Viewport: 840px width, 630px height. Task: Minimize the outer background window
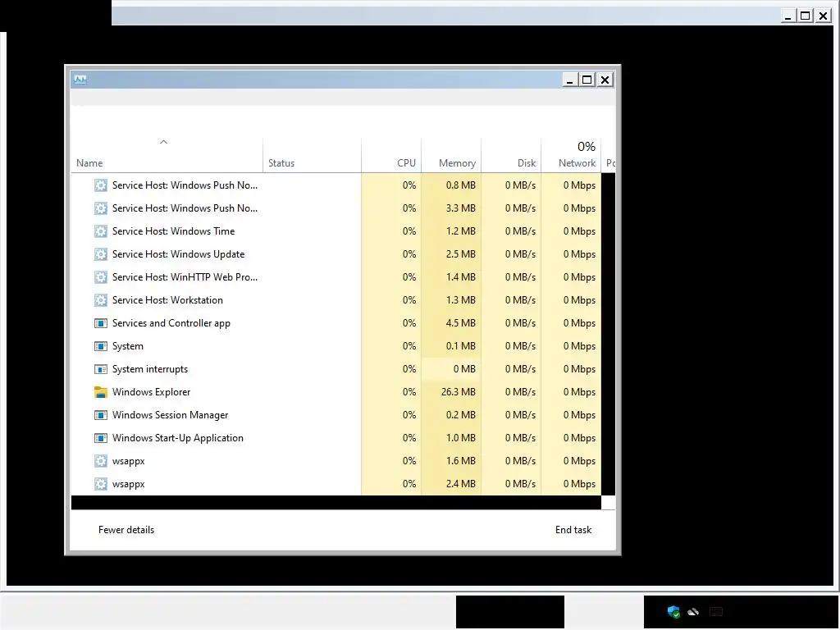point(787,16)
